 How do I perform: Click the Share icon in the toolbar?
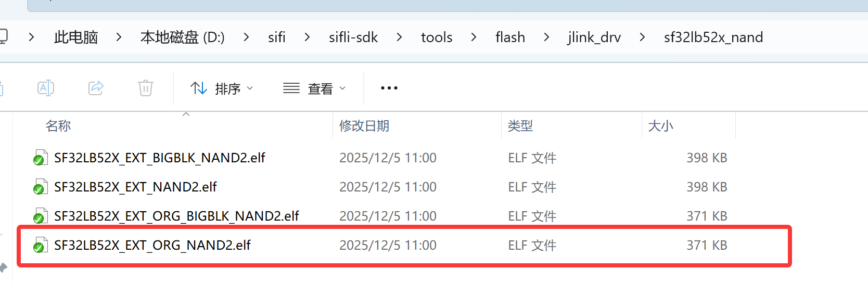(96, 88)
